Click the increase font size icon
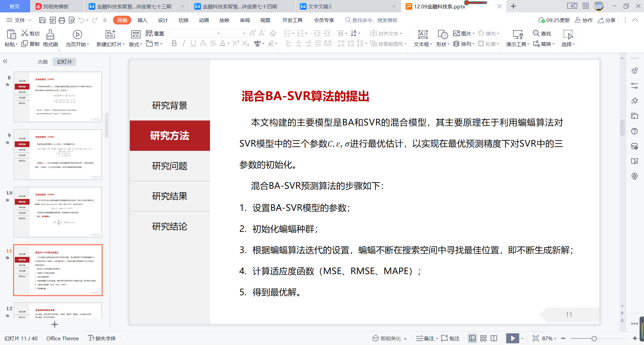The image size is (644, 345). pos(253,33)
